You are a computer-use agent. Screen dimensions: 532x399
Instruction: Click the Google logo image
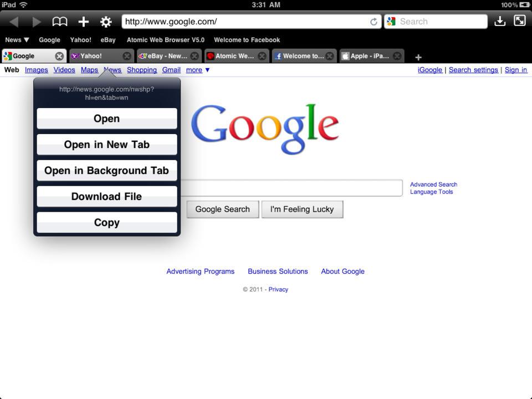click(265, 129)
